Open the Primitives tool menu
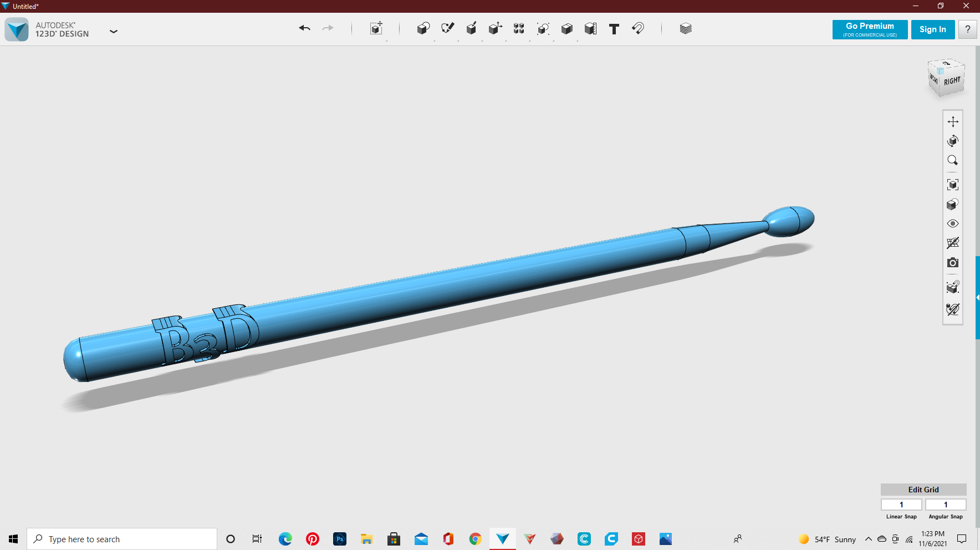980x550 pixels. point(423,29)
